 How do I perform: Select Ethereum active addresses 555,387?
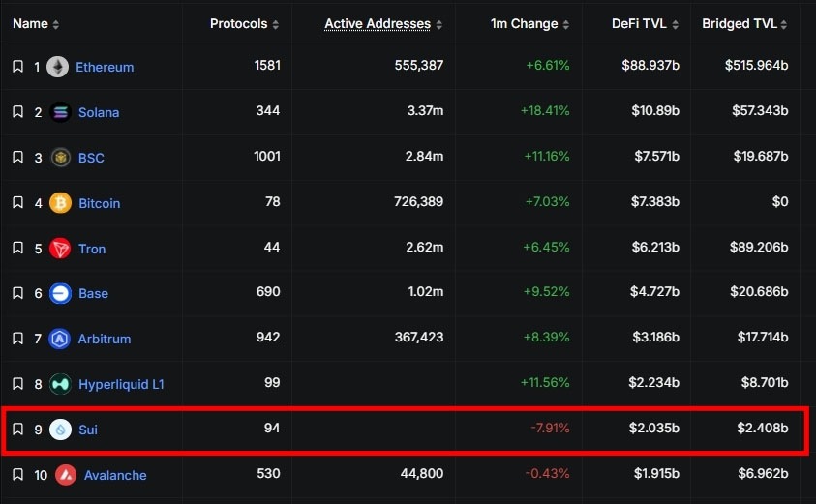pos(419,65)
